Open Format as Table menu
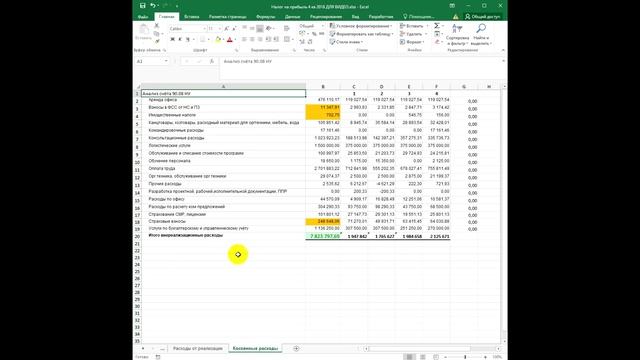The height and width of the screenshot is (360, 640). (x=362, y=34)
